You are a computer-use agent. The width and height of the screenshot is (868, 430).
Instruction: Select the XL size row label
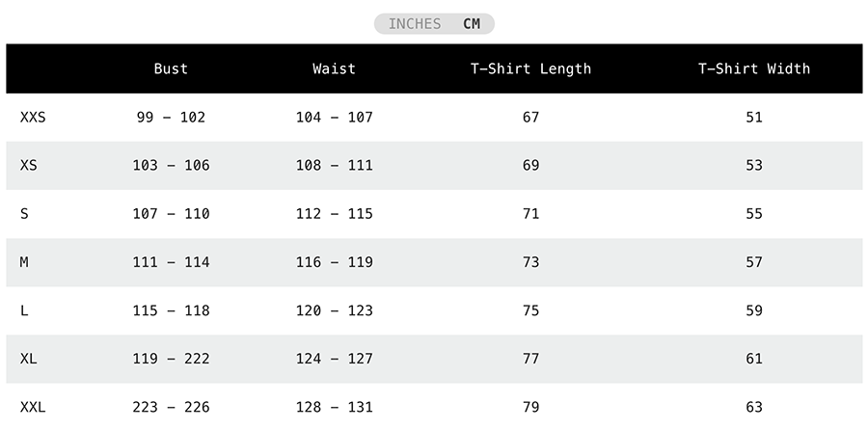[28, 359]
